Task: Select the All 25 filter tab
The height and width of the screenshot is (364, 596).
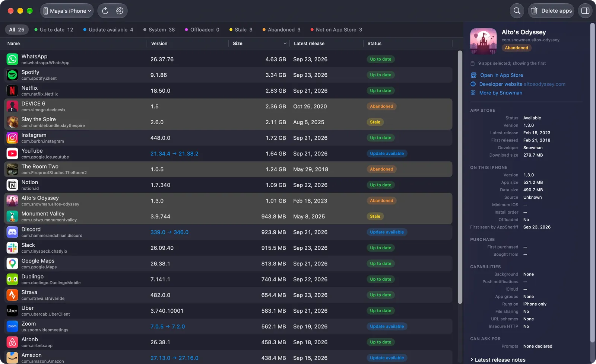Action: click(x=17, y=30)
